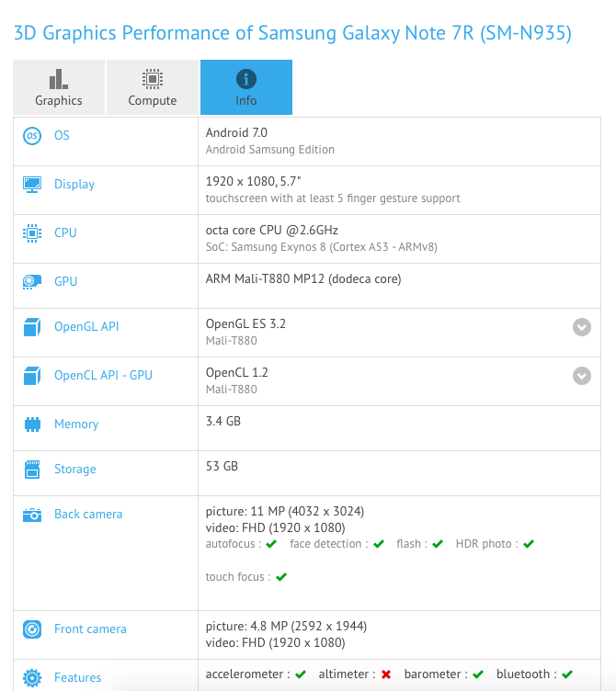Click 'SoC: Samsung Exynos 8' text
The width and height of the screenshot is (616, 691).
point(266,247)
